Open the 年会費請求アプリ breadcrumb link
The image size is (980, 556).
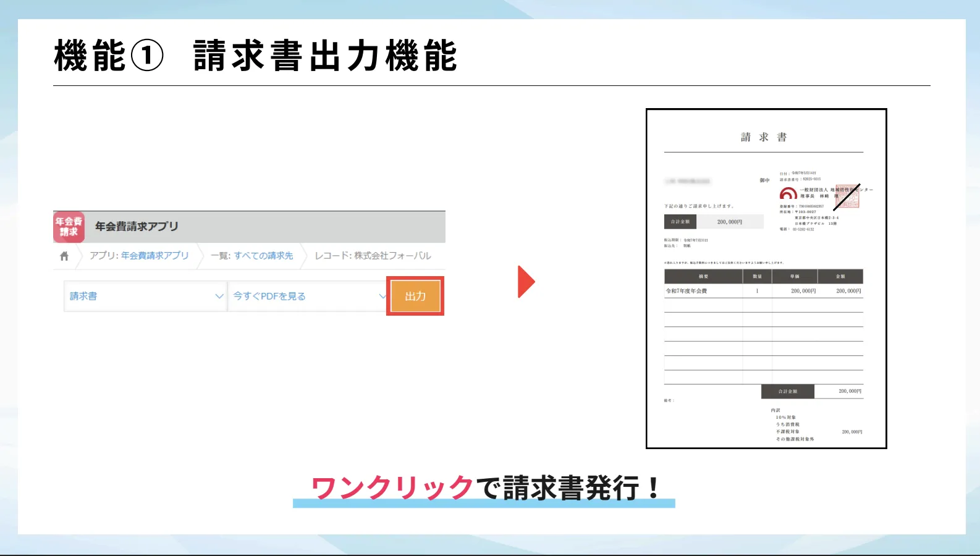point(154,256)
